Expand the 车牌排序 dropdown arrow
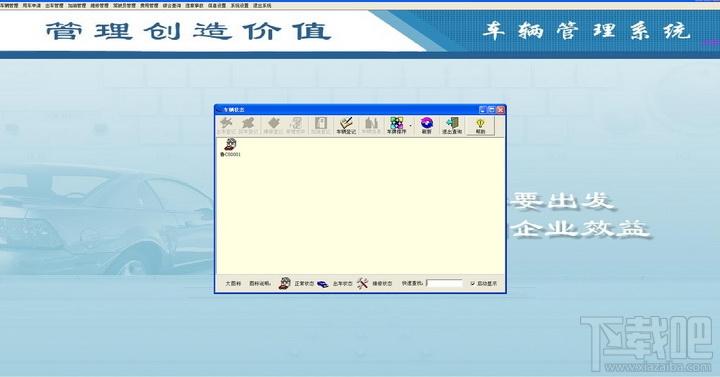The height and width of the screenshot is (377, 720). pos(410,126)
